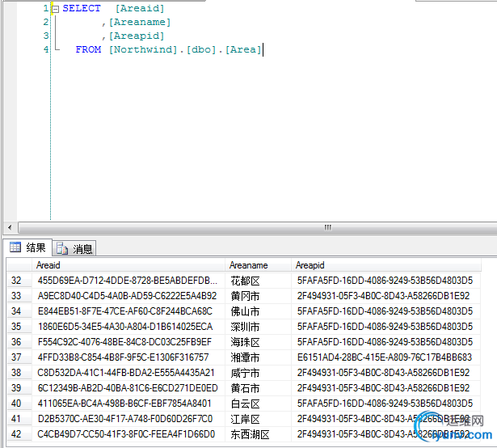Click [Areaname] on line 2 of query
The image size is (497, 448).
[x=140, y=22]
